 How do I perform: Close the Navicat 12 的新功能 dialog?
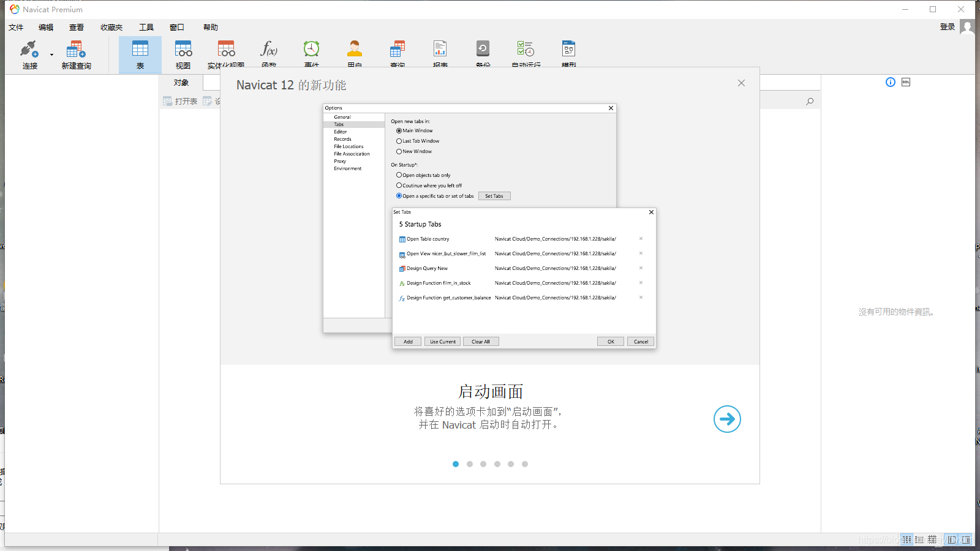pos(741,83)
